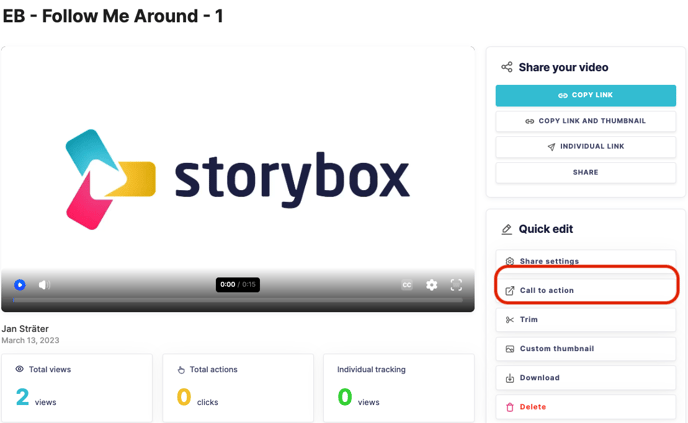Viewport: 688px width, 423px height.
Task: Click the pencil icon beside Quick edit
Action: click(507, 229)
